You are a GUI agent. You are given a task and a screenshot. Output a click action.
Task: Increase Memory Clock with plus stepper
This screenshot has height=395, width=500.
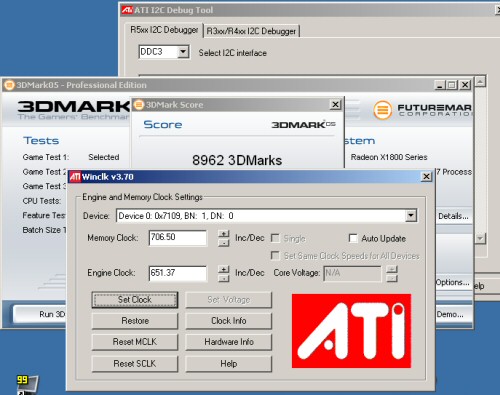pos(224,234)
